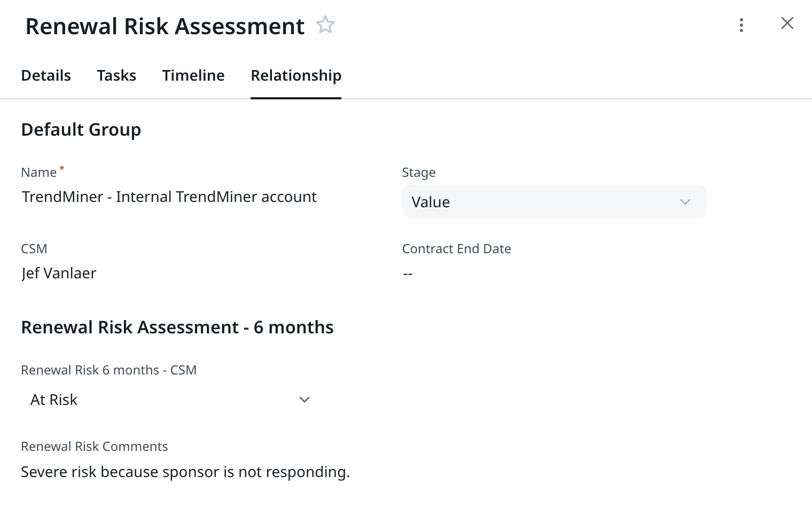Image resolution: width=812 pixels, height=515 pixels.
Task: Click the TrendMiner account name value
Action: point(169,197)
